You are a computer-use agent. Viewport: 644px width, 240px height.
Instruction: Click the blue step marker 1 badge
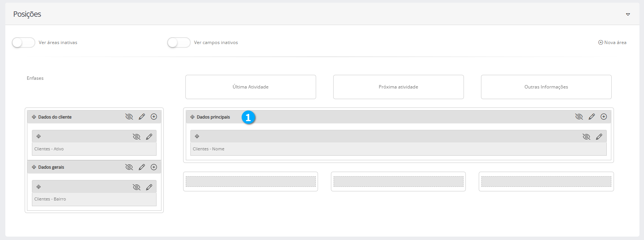click(248, 118)
